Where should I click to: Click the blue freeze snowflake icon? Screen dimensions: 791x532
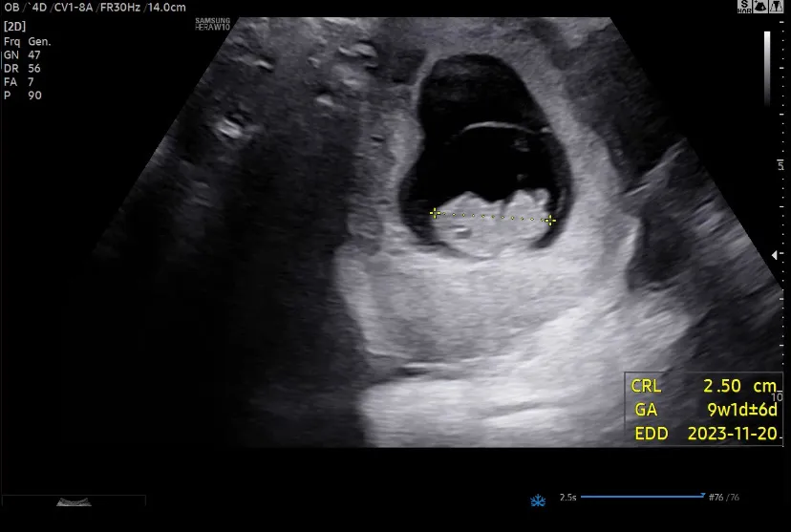538,500
